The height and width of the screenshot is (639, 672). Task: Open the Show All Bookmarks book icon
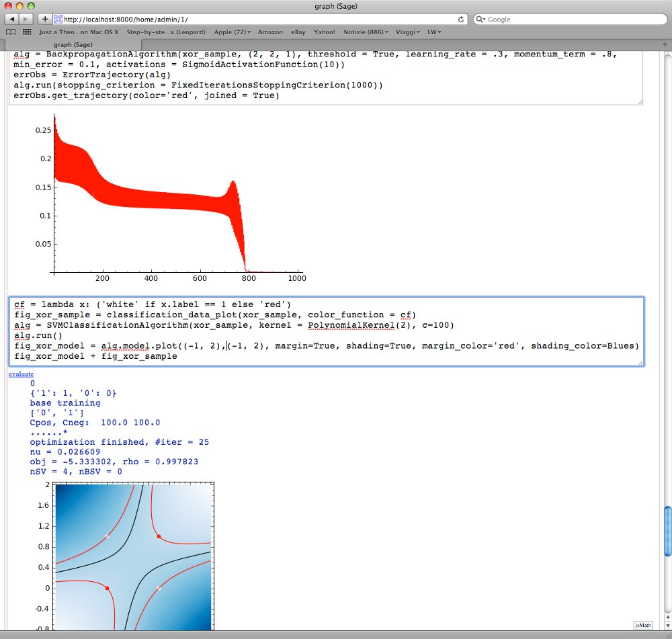pyautogui.click(x=11, y=32)
